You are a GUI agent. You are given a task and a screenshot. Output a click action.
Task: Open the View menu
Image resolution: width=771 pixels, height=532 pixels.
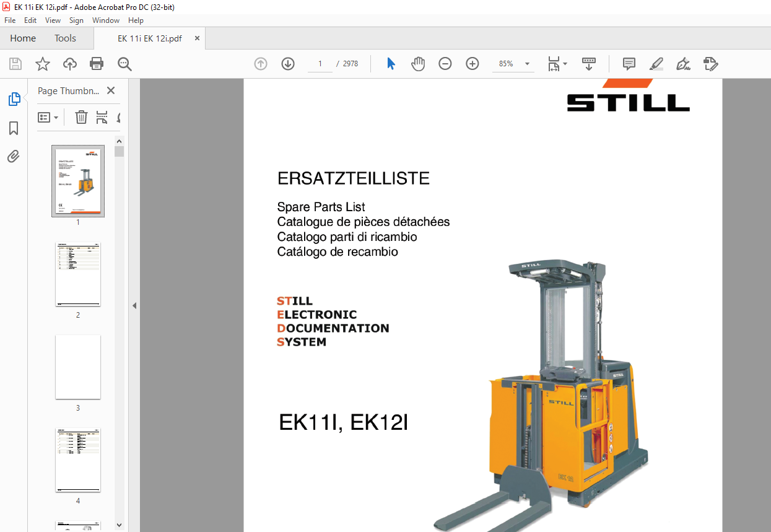53,20
